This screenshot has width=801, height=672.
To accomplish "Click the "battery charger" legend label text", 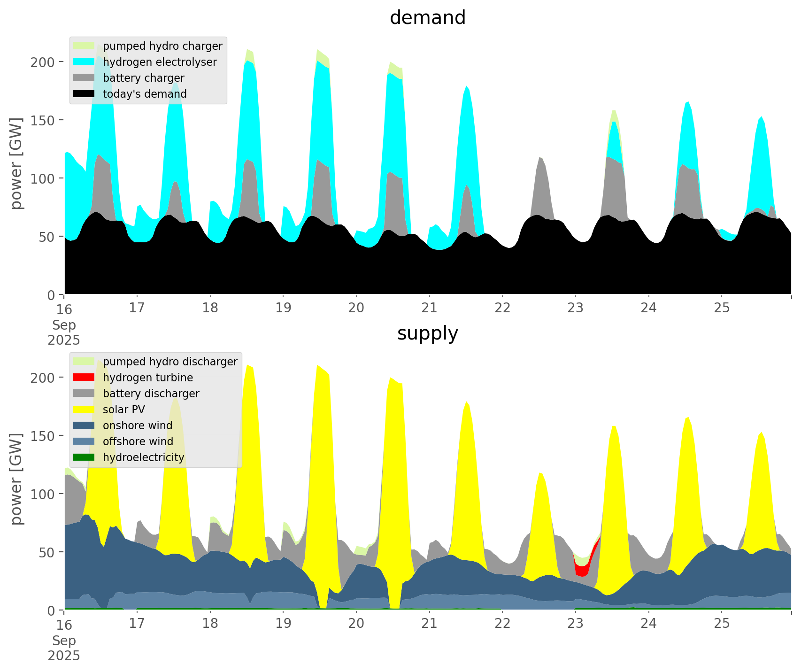I will [143, 78].
